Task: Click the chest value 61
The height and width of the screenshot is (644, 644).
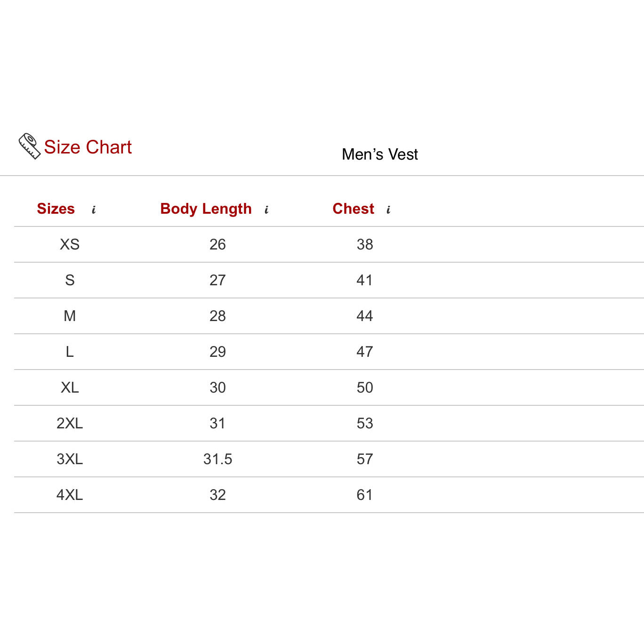Action: 365,495
